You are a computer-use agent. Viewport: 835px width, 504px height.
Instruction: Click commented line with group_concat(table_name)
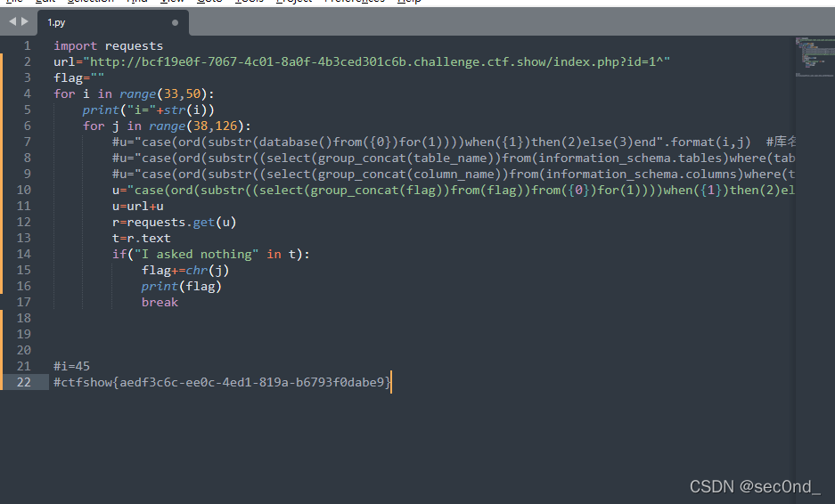[x=454, y=159]
